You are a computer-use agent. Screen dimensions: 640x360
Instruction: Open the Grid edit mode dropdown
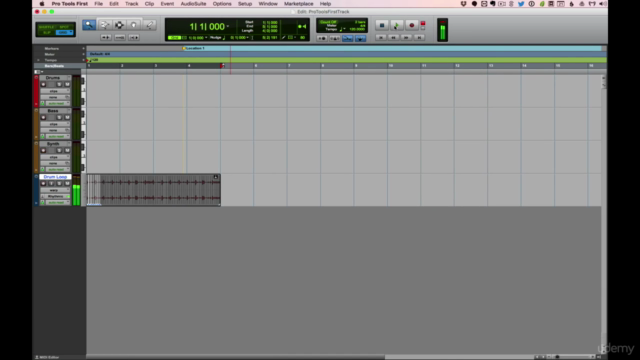click(x=64, y=33)
